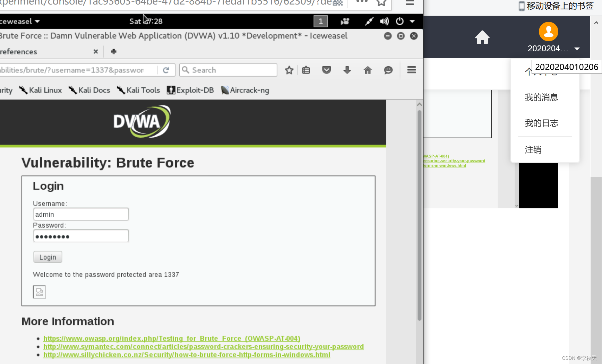Screen dimensions: 602x364
Task: Click the Pocket save icon
Action: click(x=326, y=70)
